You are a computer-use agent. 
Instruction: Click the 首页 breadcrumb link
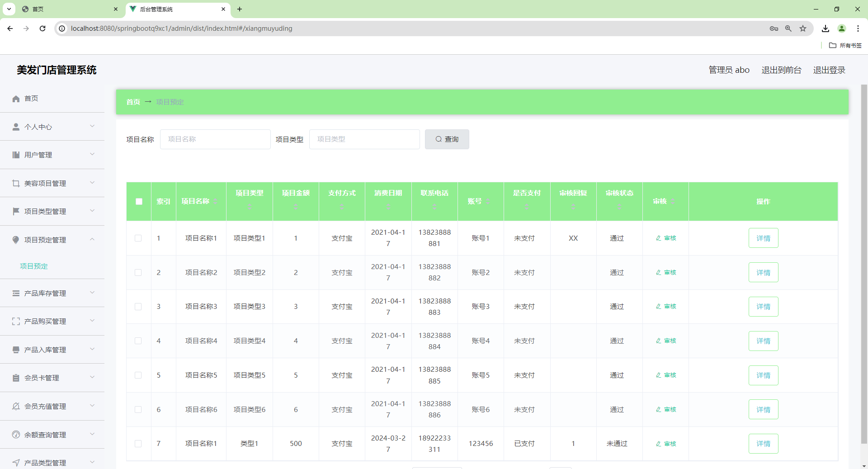pos(133,102)
